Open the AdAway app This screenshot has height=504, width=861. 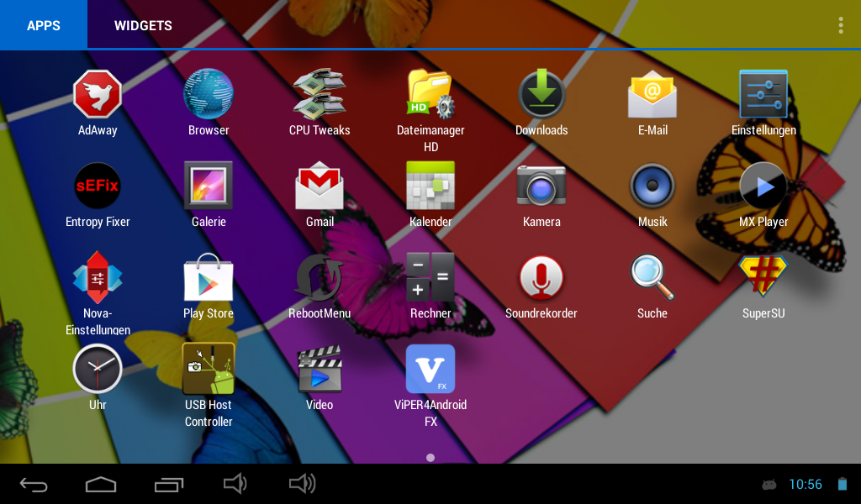point(98,94)
